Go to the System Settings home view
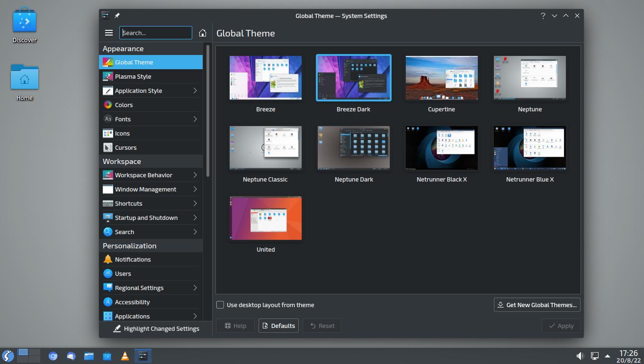This screenshot has width=644, height=364. coord(203,33)
